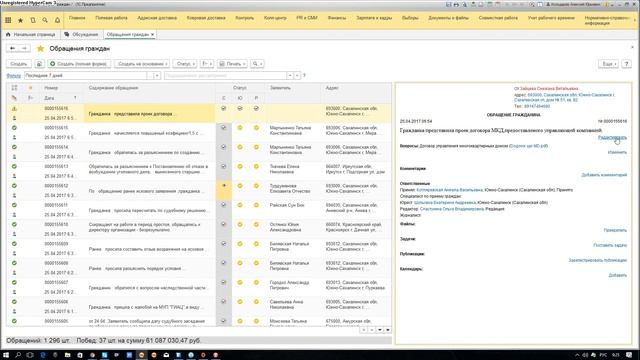Go forward with the right arrow button
Viewport: 640px width, 360px height.
pyautogui.click(x=24, y=49)
